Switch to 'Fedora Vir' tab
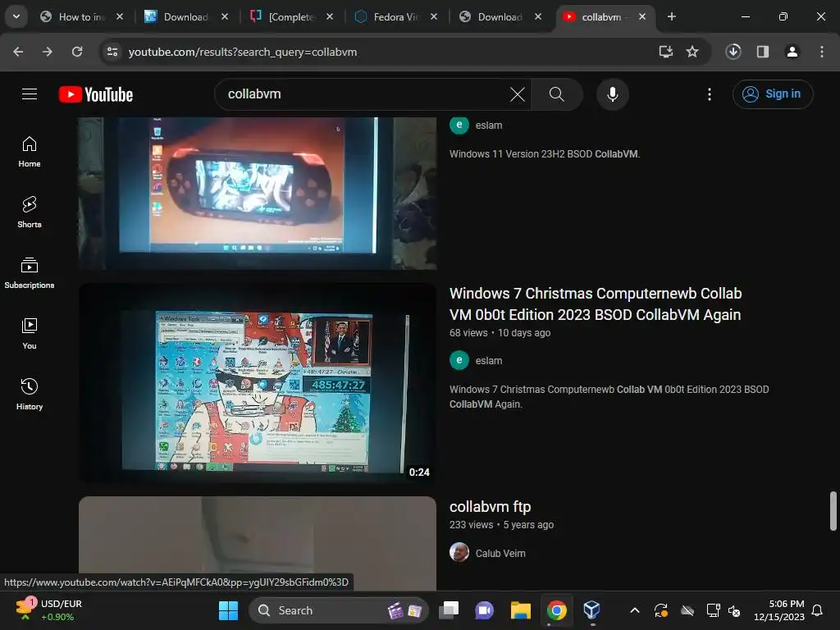Screen dimensions: 840x630 click(396, 17)
